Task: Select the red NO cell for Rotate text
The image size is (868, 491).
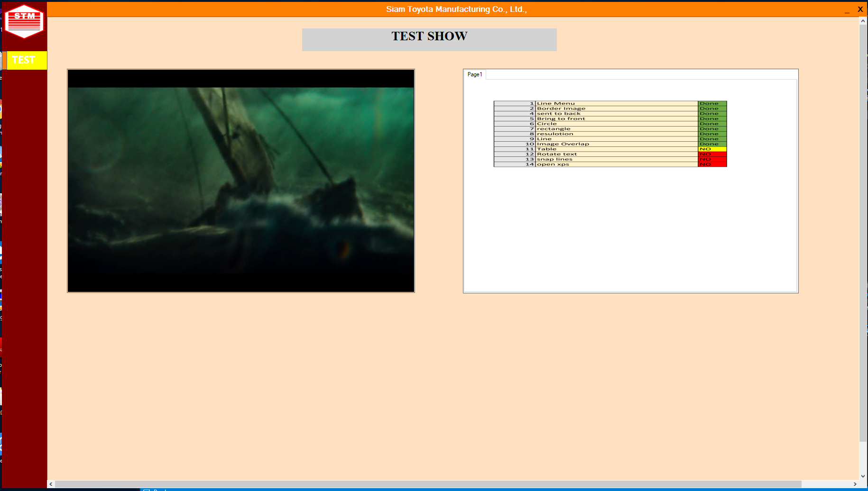Action: pyautogui.click(x=712, y=154)
